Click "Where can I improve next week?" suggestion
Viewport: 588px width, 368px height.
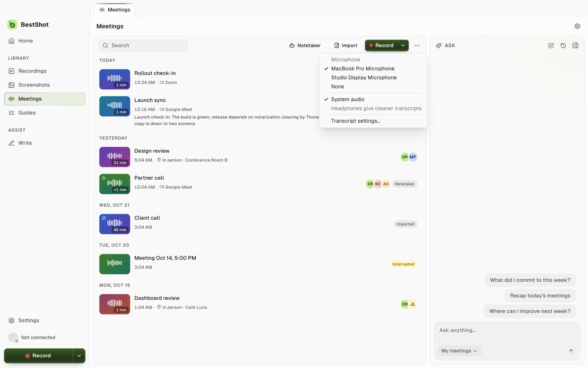point(529,311)
